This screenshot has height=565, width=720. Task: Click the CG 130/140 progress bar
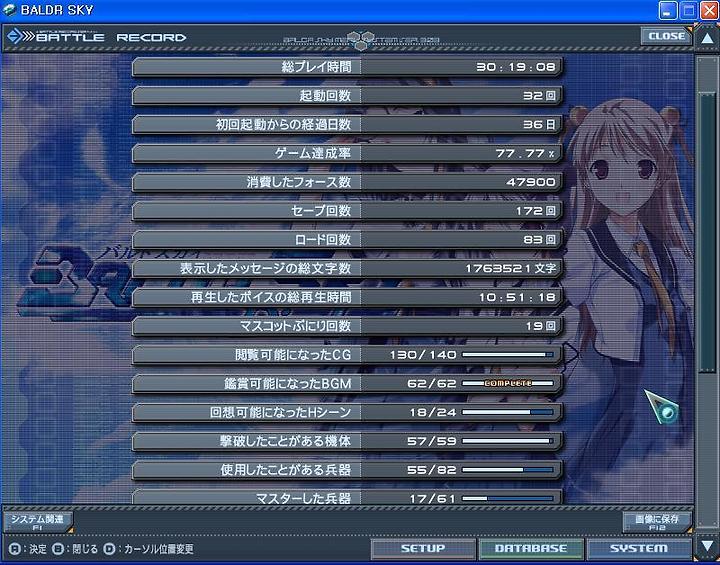pos(508,355)
